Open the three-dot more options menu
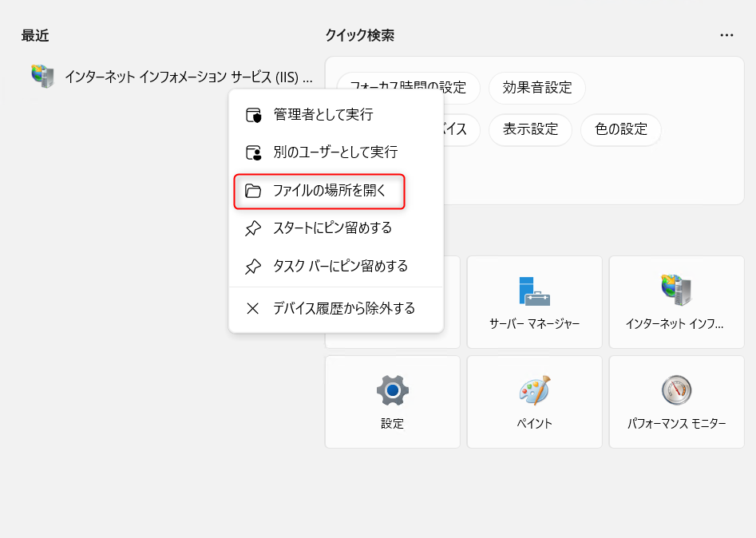 726,35
